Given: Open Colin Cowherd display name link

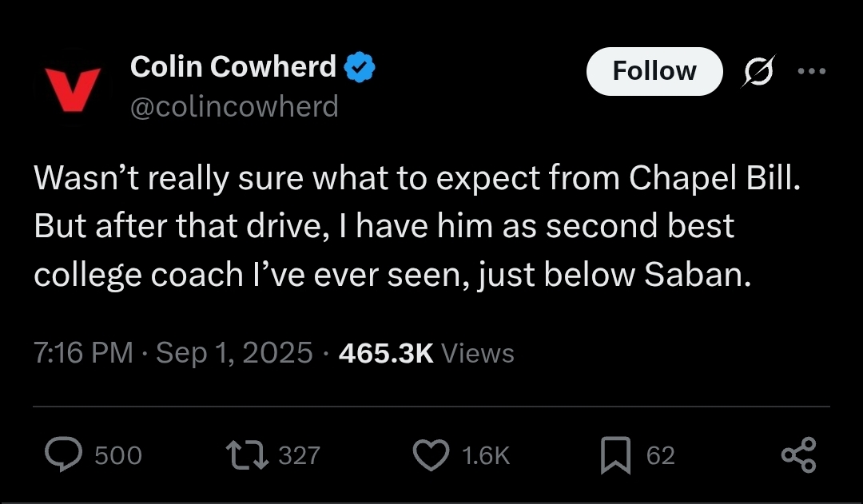Looking at the screenshot, I should coord(233,66).
